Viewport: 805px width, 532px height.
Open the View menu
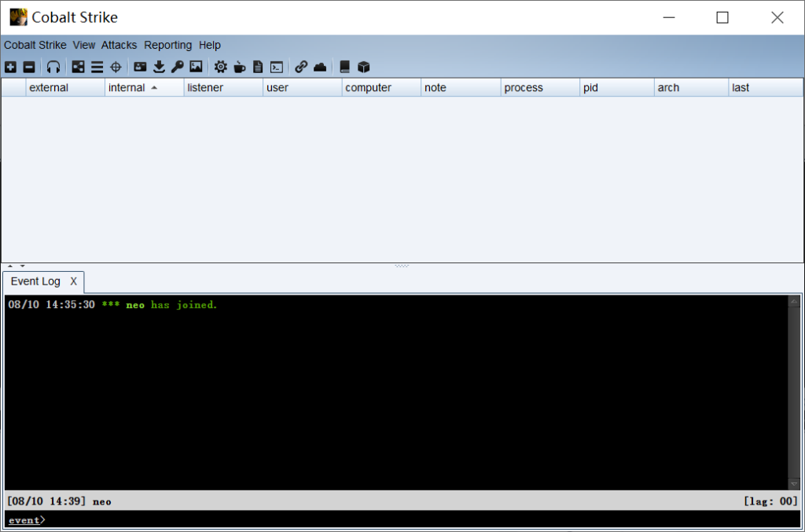(x=83, y=46)
